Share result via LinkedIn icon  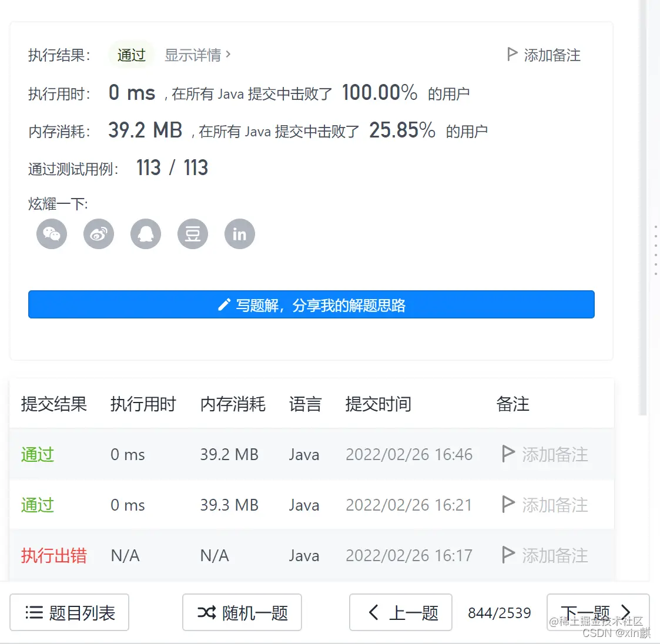click(239, 234)
